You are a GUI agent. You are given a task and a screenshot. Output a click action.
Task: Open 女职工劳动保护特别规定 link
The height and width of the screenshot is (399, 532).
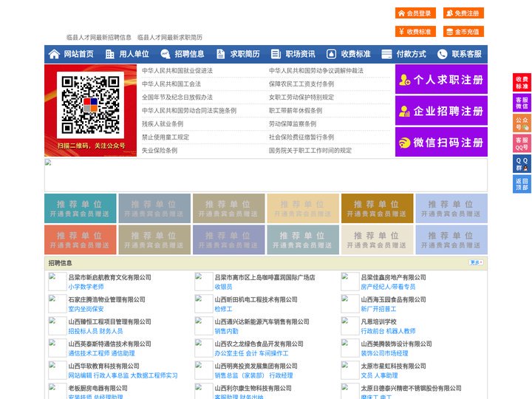(x=301, y=98)
